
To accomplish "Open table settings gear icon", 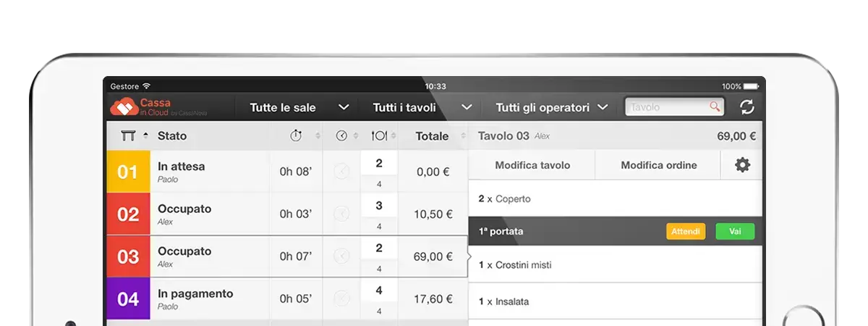I will tap(742, 165).
